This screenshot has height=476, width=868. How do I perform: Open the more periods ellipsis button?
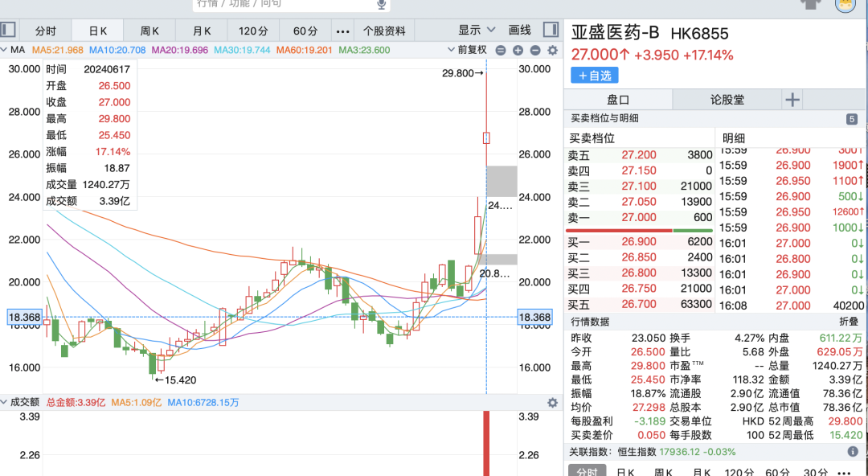[343, 31]
